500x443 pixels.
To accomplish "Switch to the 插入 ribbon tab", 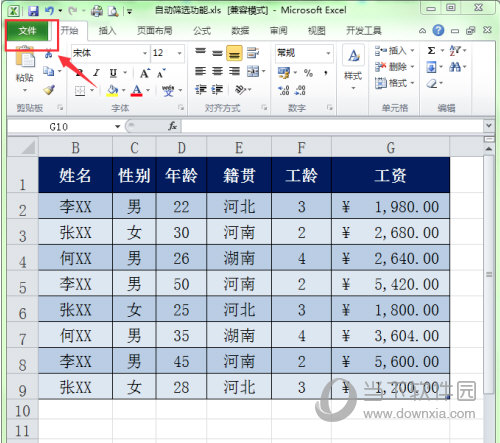I will tap(107, 31).
